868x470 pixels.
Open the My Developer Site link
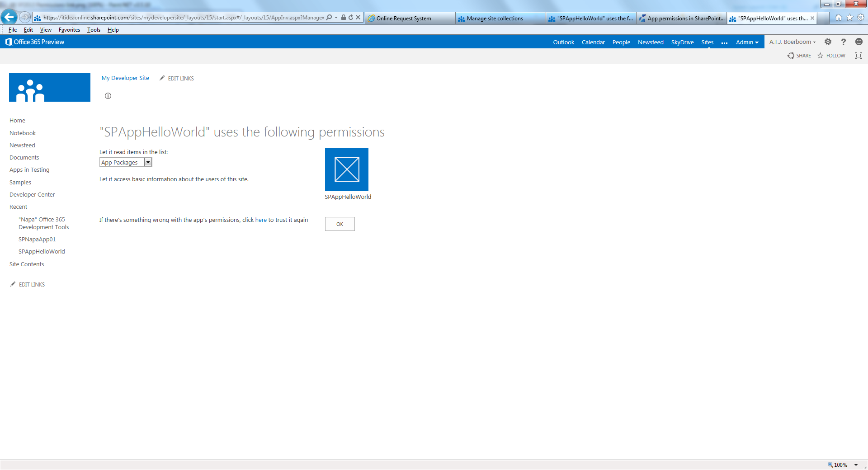pyautogui.click(x=125, y=78)
